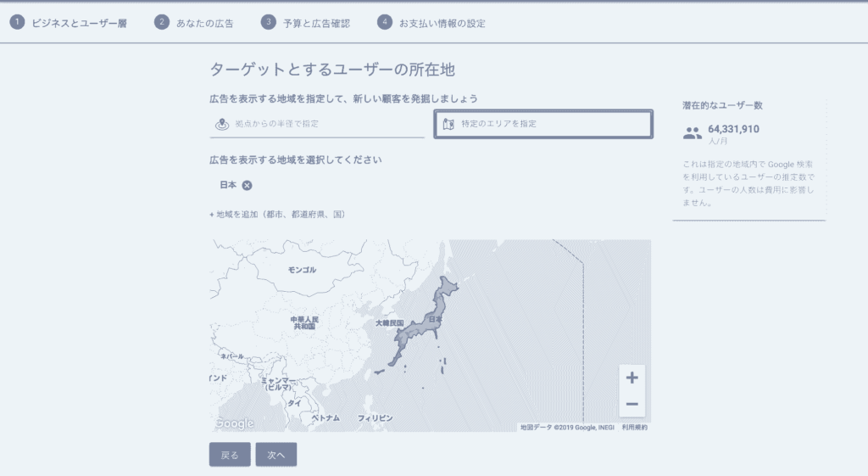Open the お支払い情報の設定 step
The image size is (868, 476).
click(x=442, y=23)
